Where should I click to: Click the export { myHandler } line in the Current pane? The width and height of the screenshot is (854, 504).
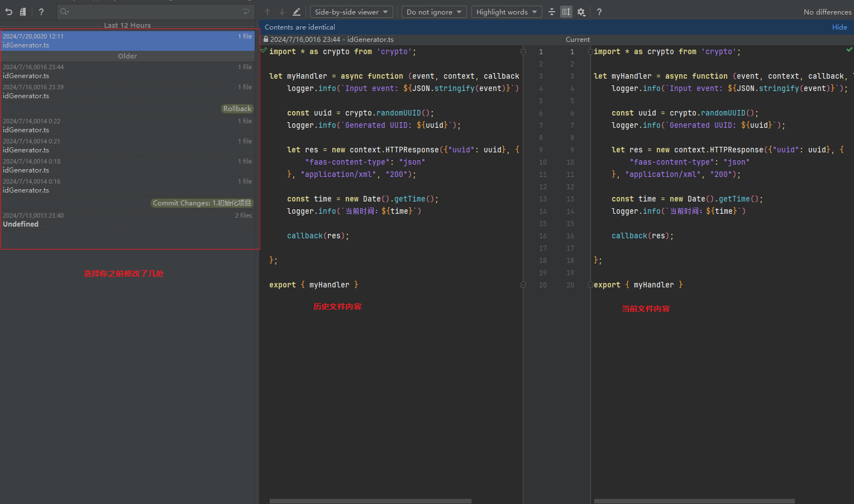tap(638, 285)
